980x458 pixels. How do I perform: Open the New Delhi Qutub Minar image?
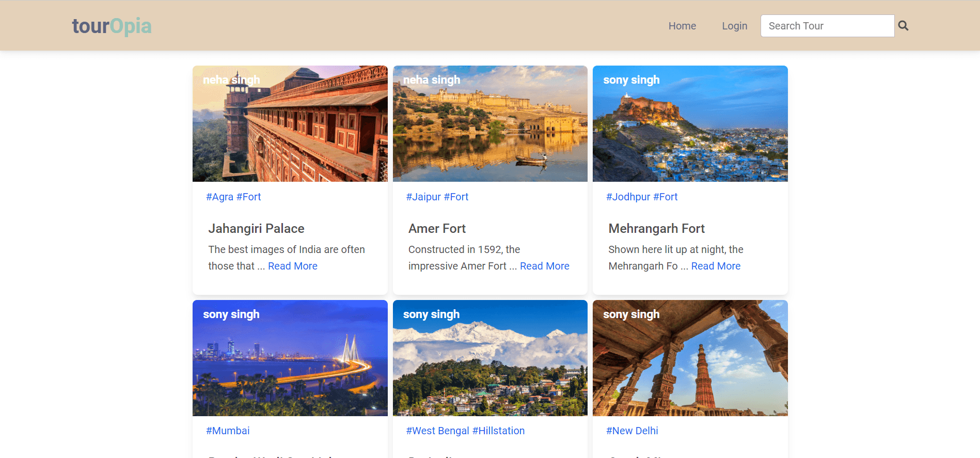pos(690,358)
